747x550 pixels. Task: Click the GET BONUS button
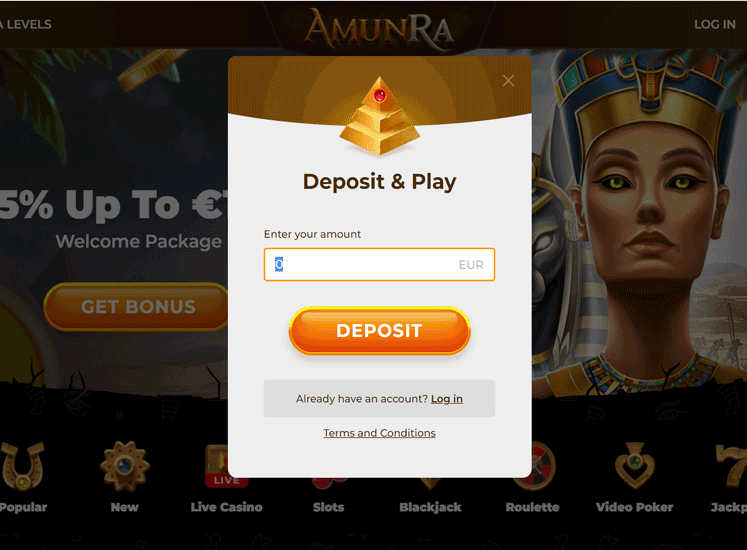coord(137,307)
